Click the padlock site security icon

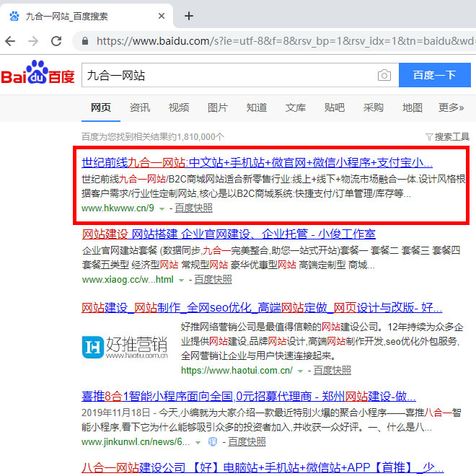[85, 41]
